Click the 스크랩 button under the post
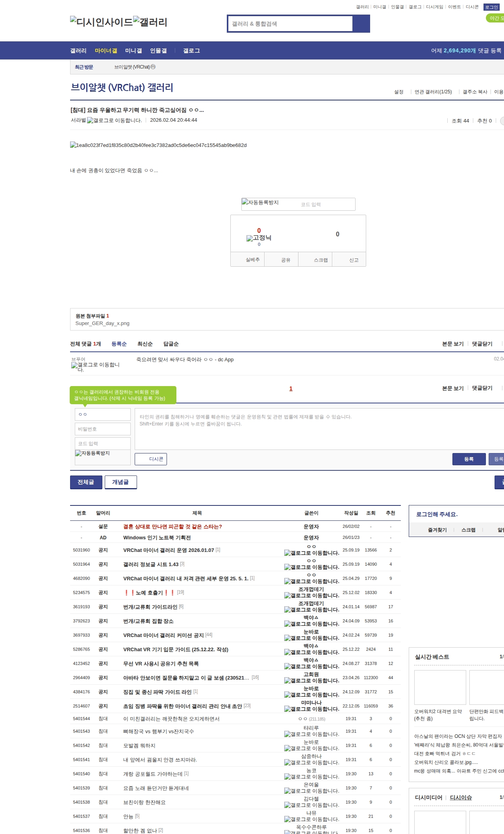 pos(321,260)
